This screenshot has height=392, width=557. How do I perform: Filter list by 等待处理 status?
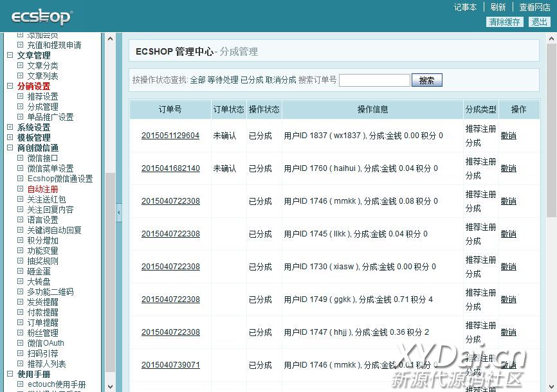click(x=223, y=80)
